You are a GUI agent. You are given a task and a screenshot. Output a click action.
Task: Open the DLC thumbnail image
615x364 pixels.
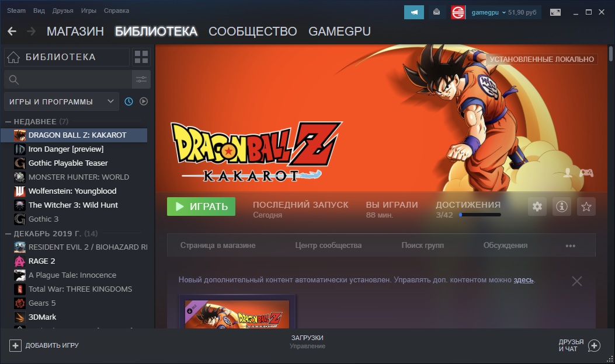[x=237, y=314]
